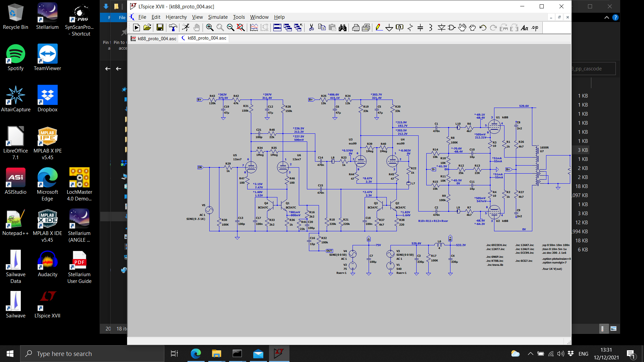Open the Windows Start menu

point(10,354)
